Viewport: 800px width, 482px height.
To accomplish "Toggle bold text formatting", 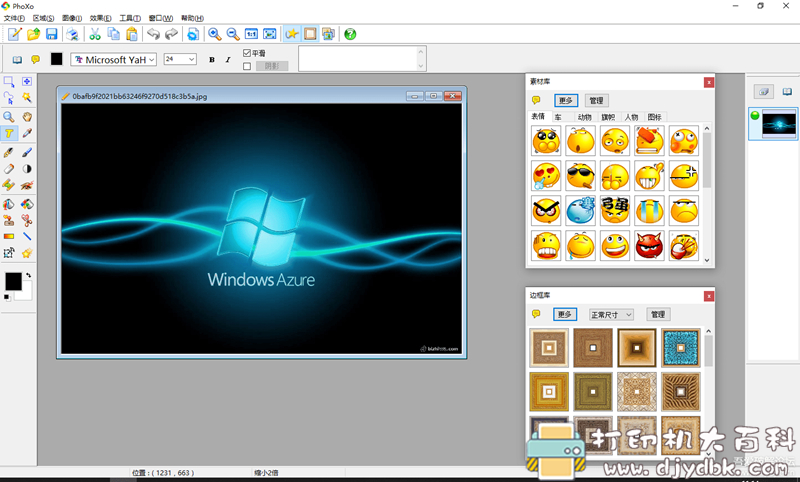I will pyautogui.click(x=212, y=60).
